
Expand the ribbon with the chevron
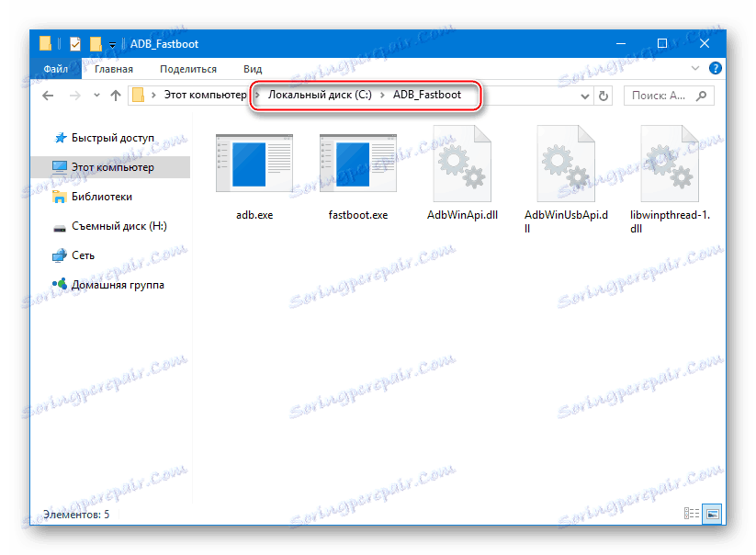(694, 68)
